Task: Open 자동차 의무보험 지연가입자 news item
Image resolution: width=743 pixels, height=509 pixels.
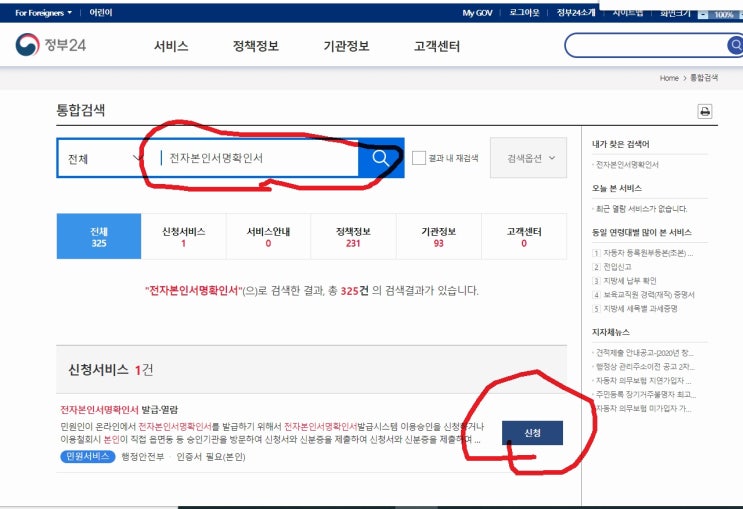Action: coord(643,381)
